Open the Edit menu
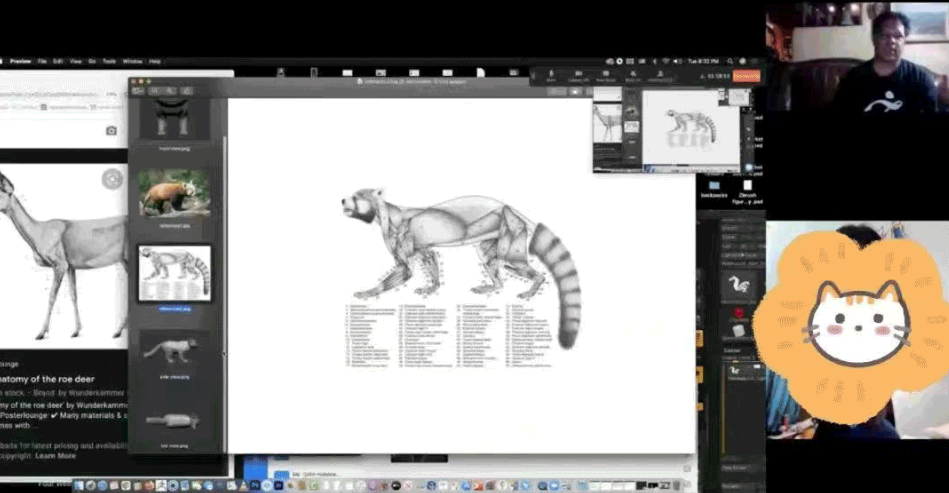 [58, 62]
